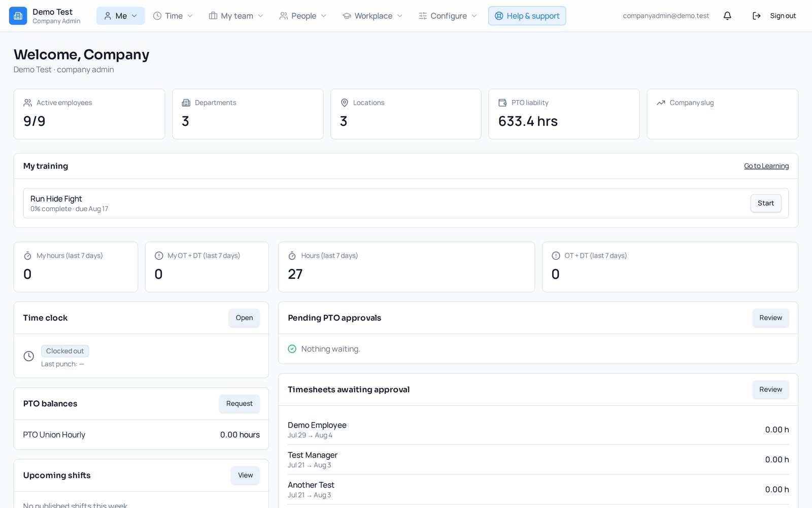The image size is (812, 508).
Task: Click the Company slug trending icon
Action: (x=661, y=103)
